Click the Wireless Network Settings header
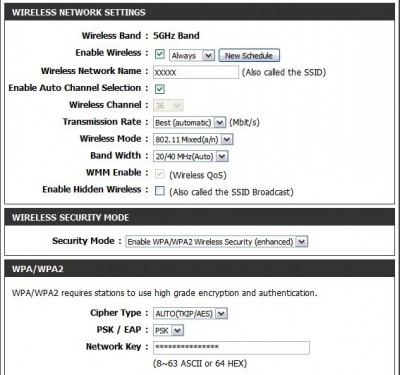Viewport: 400px width, 375px height. [199, 12]
